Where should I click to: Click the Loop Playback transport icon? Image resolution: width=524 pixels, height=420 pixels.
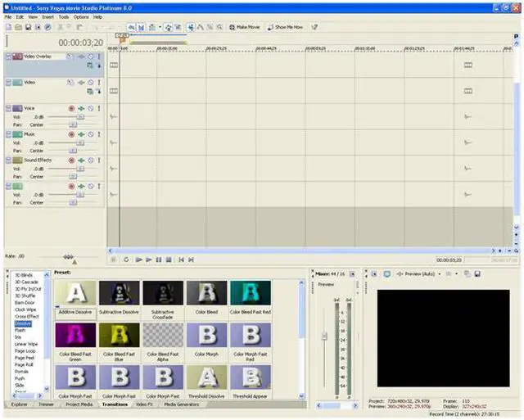(126, 260)
